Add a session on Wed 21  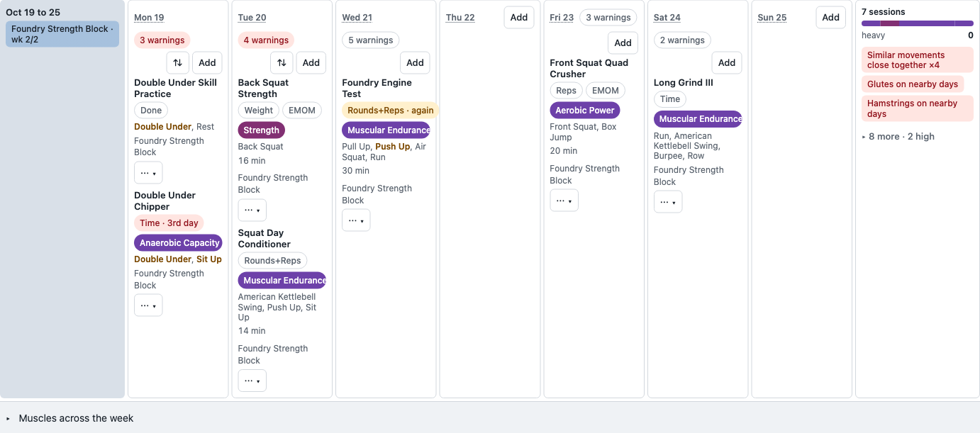coord(415,62)
